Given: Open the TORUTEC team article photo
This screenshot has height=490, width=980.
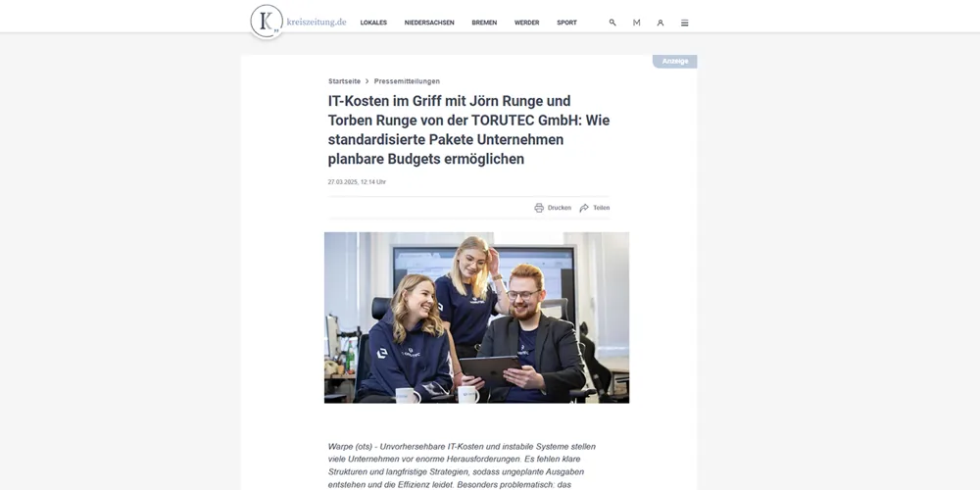Looking at the screenshot, I should click(x=476, y=318).
